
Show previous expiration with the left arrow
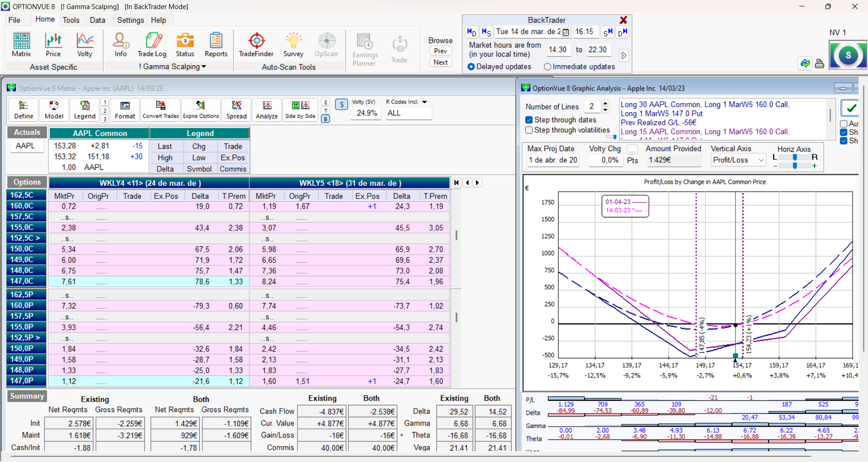[467, 183]
